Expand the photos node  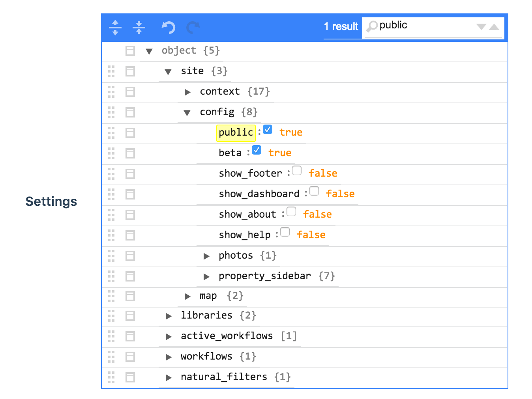pos(206,256)
